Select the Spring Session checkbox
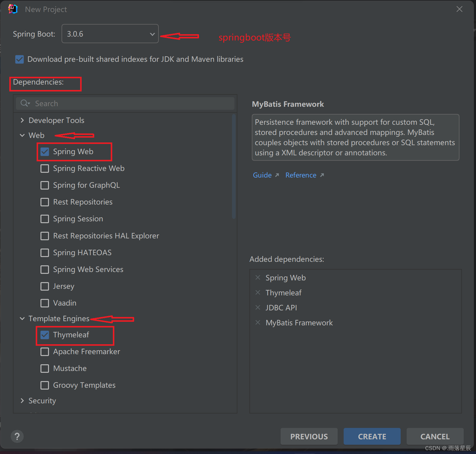The image size is (476, 454). [45, 219]
